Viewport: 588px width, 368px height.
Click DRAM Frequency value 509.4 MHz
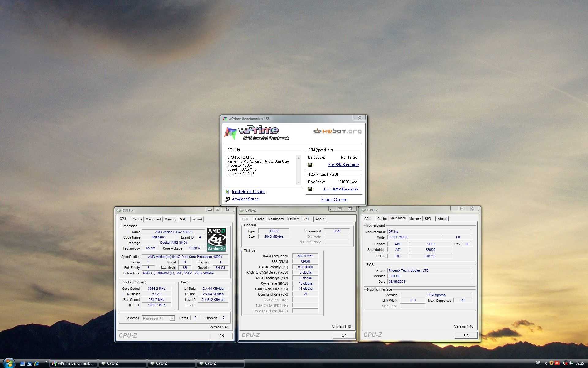305,256
